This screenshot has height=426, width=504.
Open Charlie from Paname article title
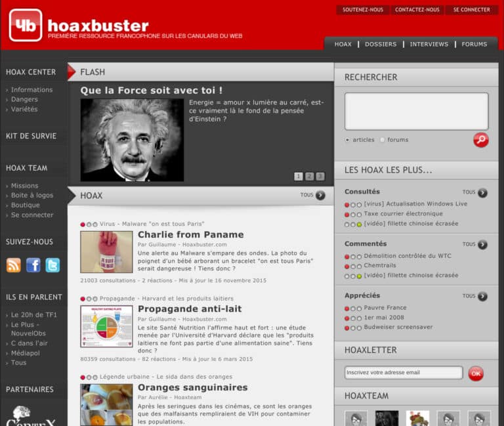pos(190,235)
